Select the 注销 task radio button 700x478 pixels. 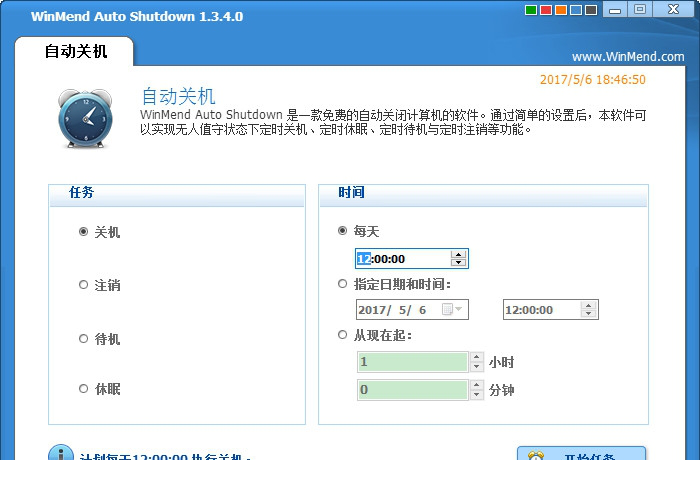[x=83, y=285]
